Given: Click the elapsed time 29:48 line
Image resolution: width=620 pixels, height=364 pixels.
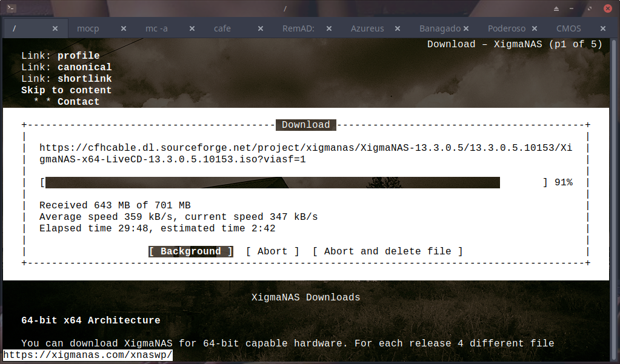Looking at the screenshot, I should pyautogui.click(x=158, y=228).
